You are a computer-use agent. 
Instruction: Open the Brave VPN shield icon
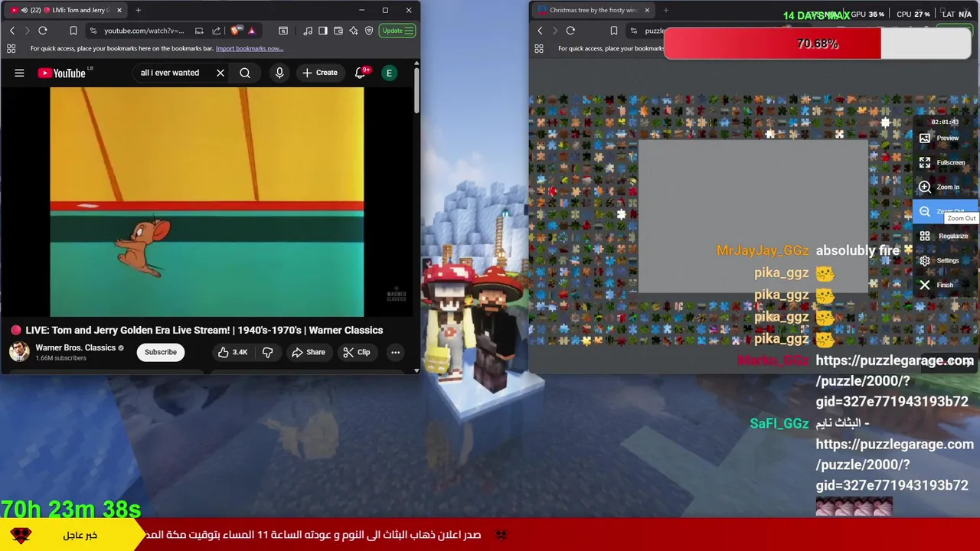pos(369,31)
